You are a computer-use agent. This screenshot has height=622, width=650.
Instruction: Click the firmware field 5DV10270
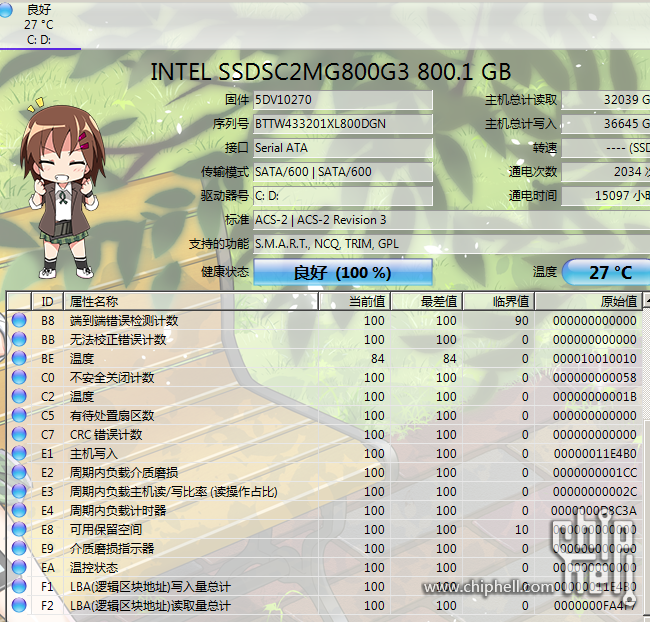[x=343, y=100]
